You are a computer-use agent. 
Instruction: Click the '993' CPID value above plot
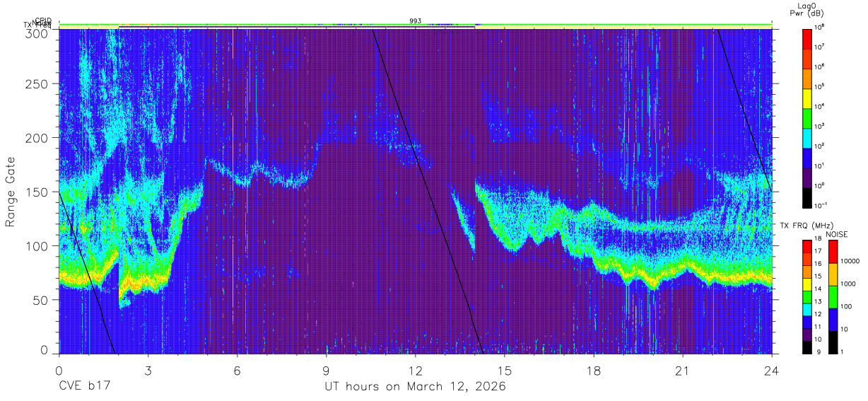[416, 21]
